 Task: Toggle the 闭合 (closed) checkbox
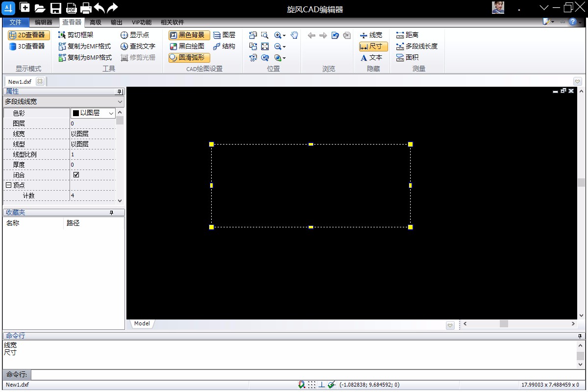click(x=76, y=175)
